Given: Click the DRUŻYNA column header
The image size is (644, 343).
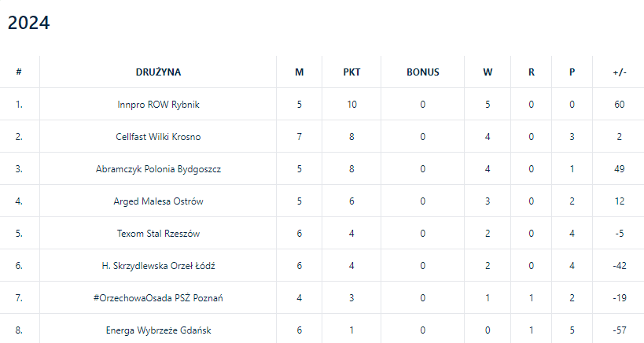Looking at the screenshot, I should pos(158,72).
